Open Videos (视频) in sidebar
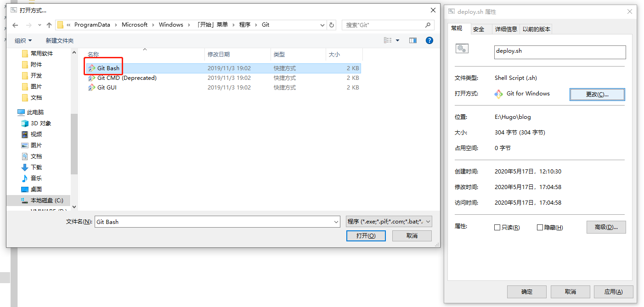 pyautogui.click(x=32, y=134)
